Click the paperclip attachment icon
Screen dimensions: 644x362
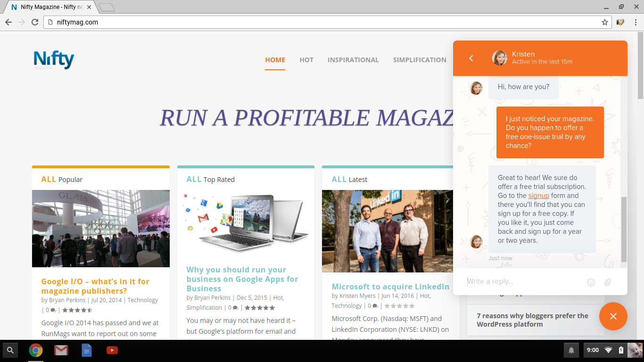[x=608, y=282]
